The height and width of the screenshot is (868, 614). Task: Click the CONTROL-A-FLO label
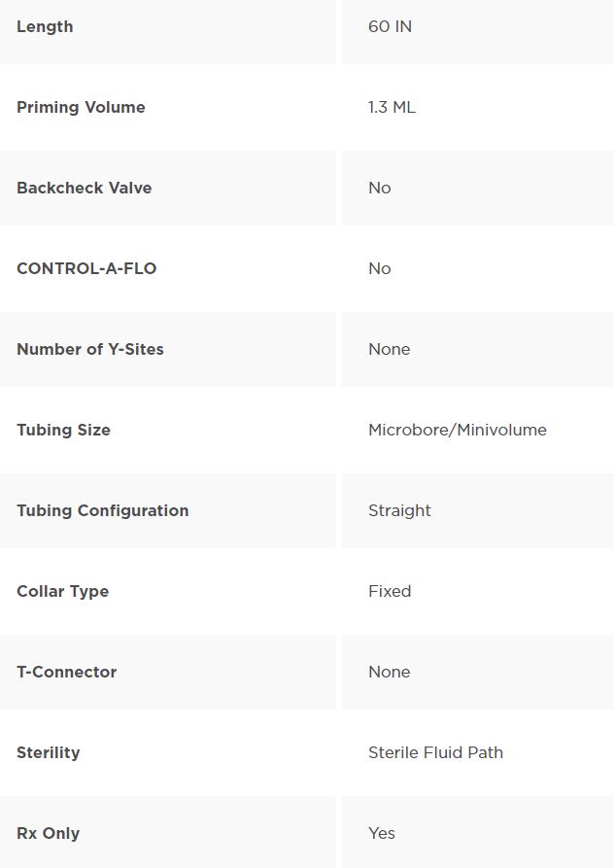pyautogui.click(x=86, y=268)
